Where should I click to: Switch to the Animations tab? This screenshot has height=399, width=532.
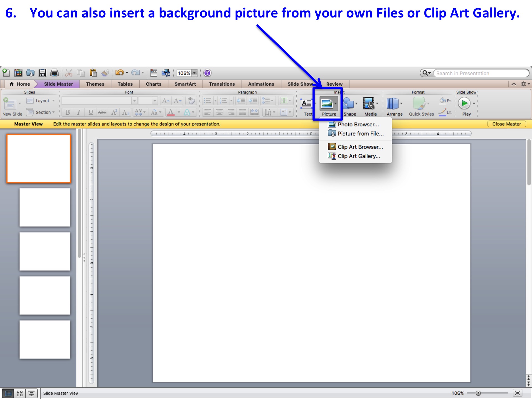[x=261, y=84]
